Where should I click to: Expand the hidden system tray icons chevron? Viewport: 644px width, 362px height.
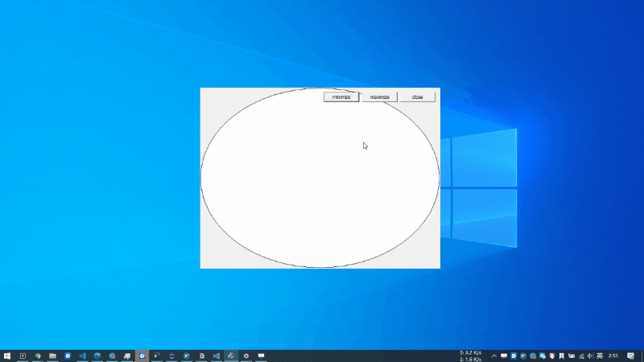[x=494, y=356]
